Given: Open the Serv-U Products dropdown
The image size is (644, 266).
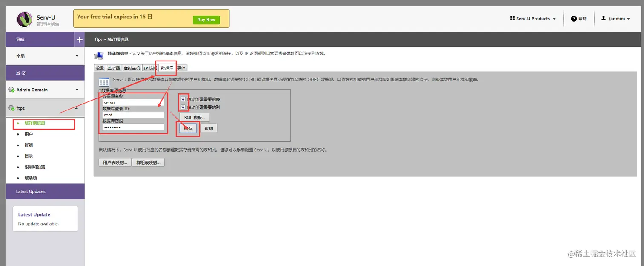Looking at the screenshot, I should click(x=533, y=19).
